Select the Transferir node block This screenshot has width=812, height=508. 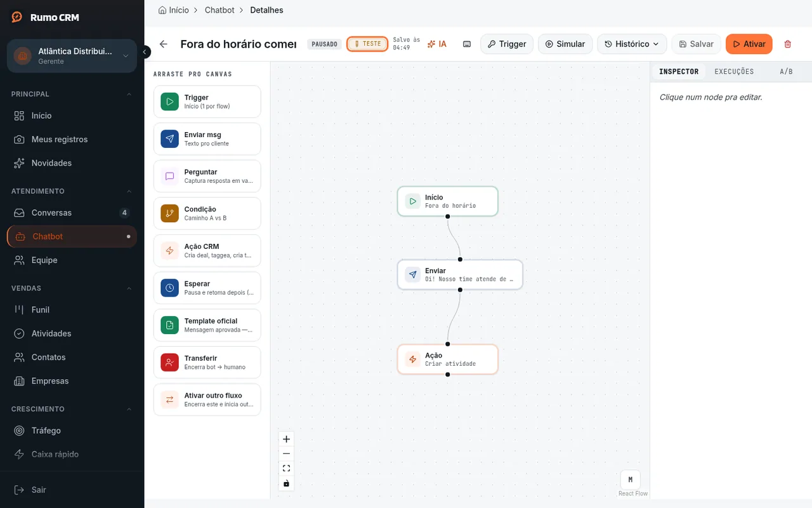(207, 362)
